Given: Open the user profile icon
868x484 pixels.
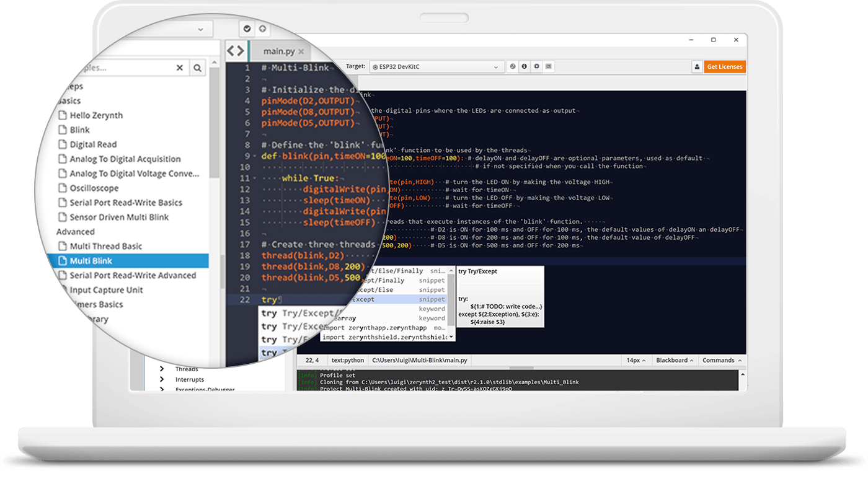Looking at the screenshot, I should 697,67.
